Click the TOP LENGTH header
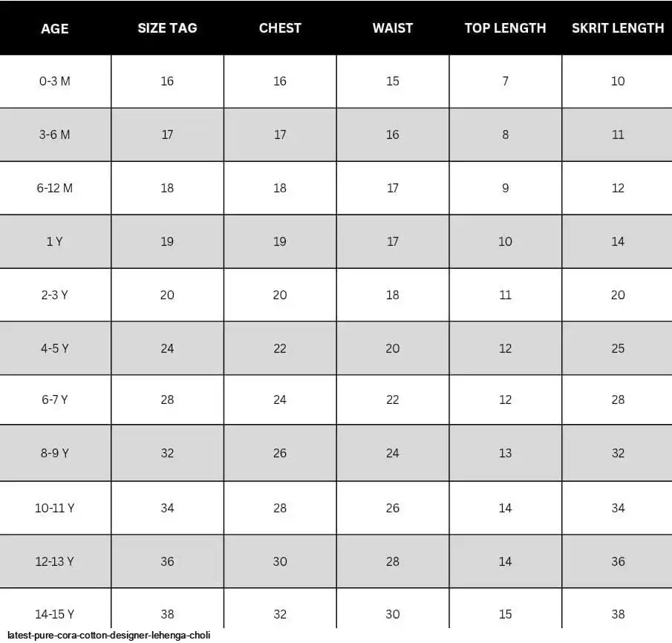This screenshot has height=643, width=672. coord(505,28)
